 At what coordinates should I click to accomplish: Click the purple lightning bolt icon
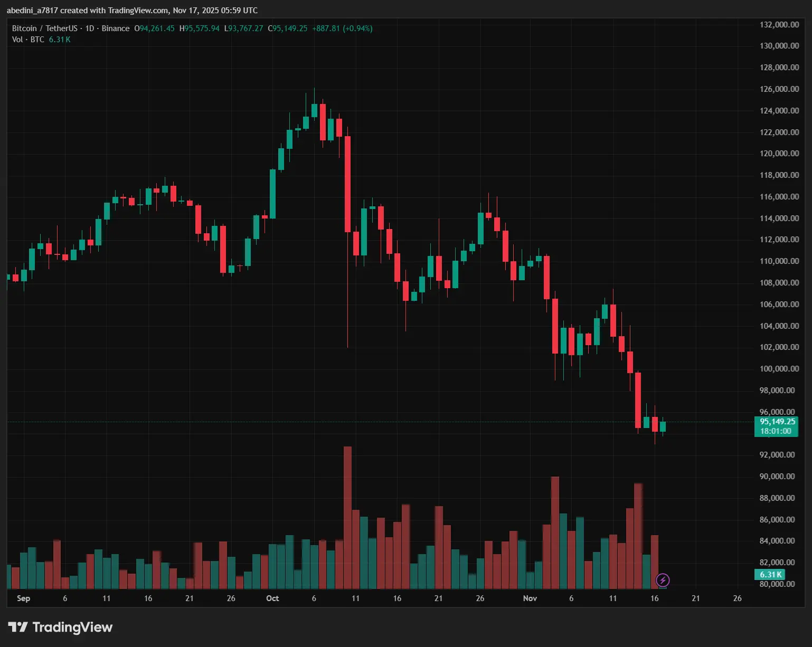(662, 581)
